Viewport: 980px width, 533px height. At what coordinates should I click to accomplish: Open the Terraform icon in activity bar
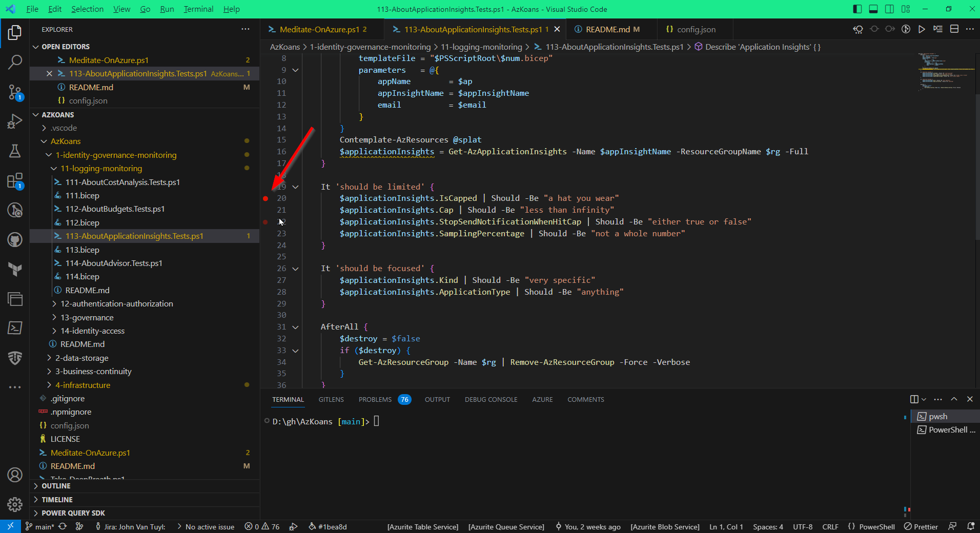[x=15, y=269]
